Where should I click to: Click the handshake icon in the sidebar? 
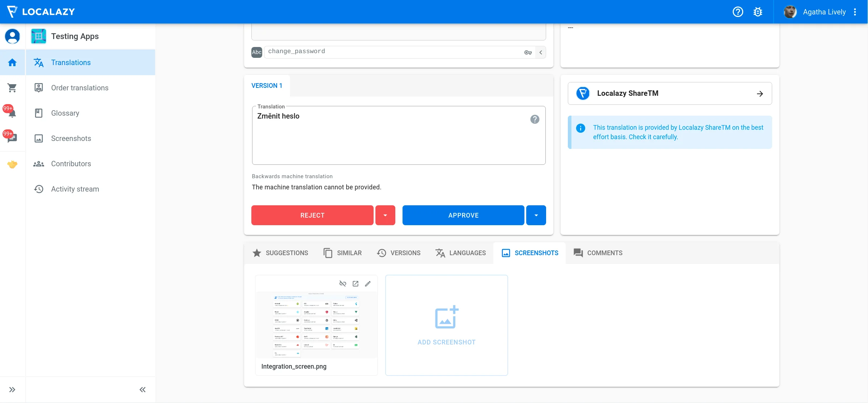[x=12, y=164]
